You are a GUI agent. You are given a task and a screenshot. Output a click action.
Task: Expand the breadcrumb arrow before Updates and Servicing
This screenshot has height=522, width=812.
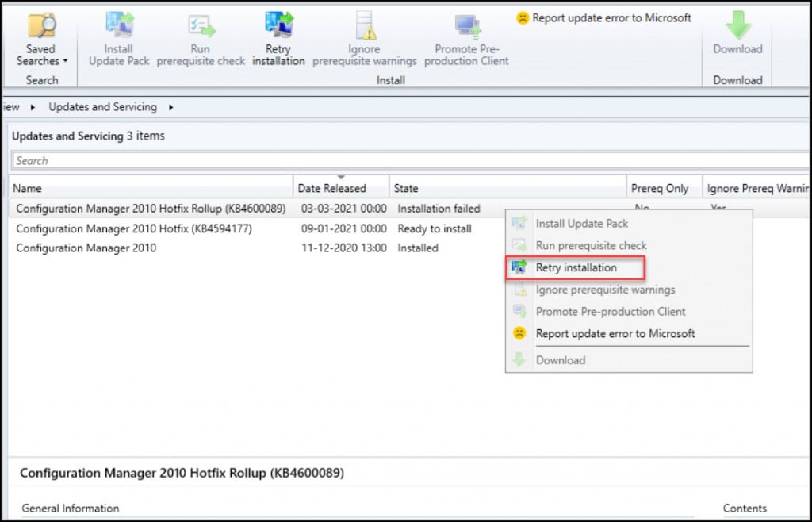click(33, 108)
